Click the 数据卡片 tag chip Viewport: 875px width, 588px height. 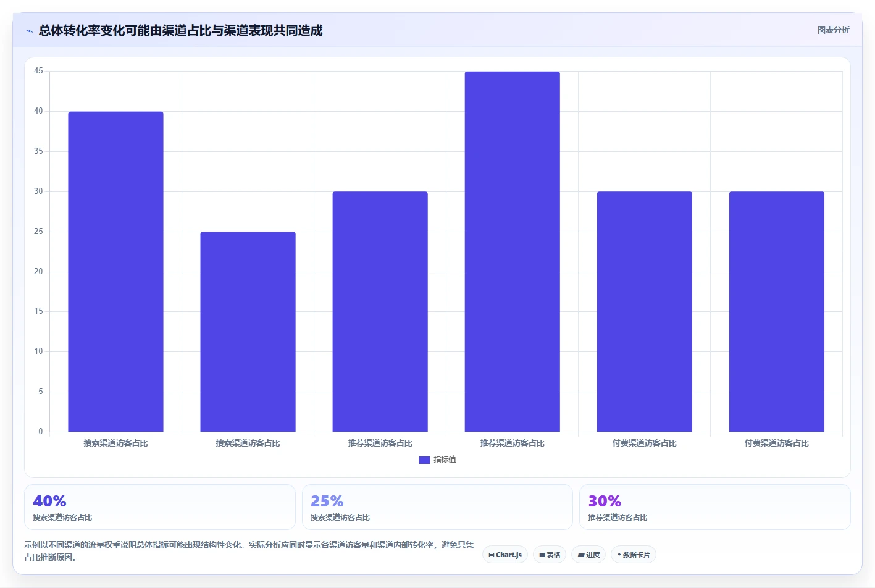pyautogui.click(x=633, y=555)
